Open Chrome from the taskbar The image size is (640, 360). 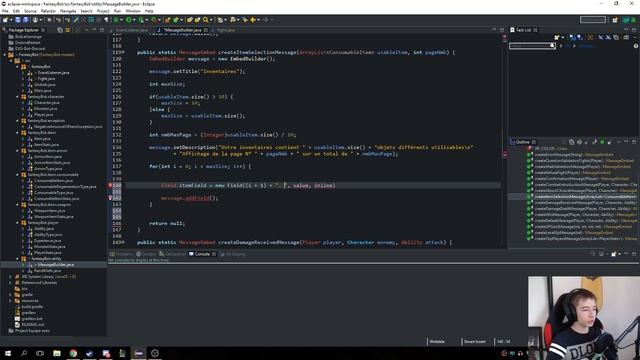coord(73,353)
